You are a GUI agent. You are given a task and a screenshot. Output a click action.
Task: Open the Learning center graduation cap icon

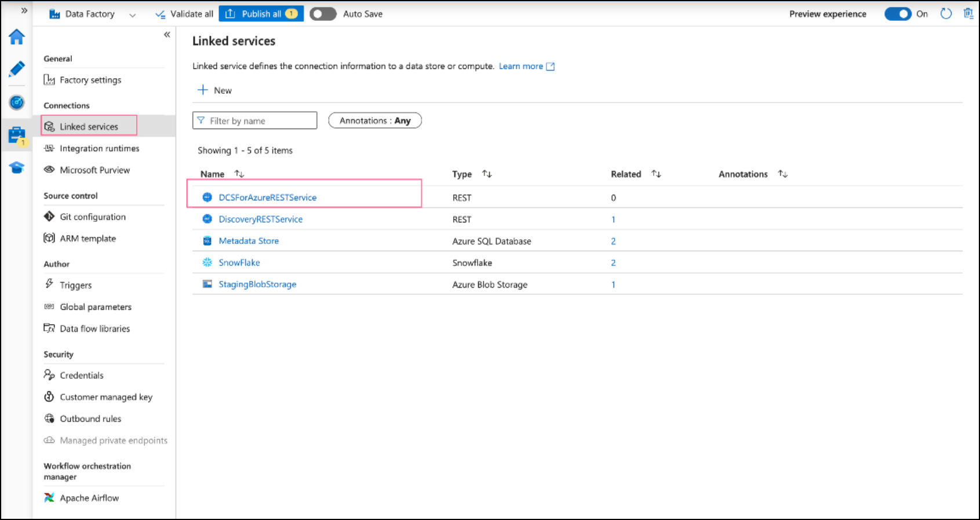tap(16, 168)
